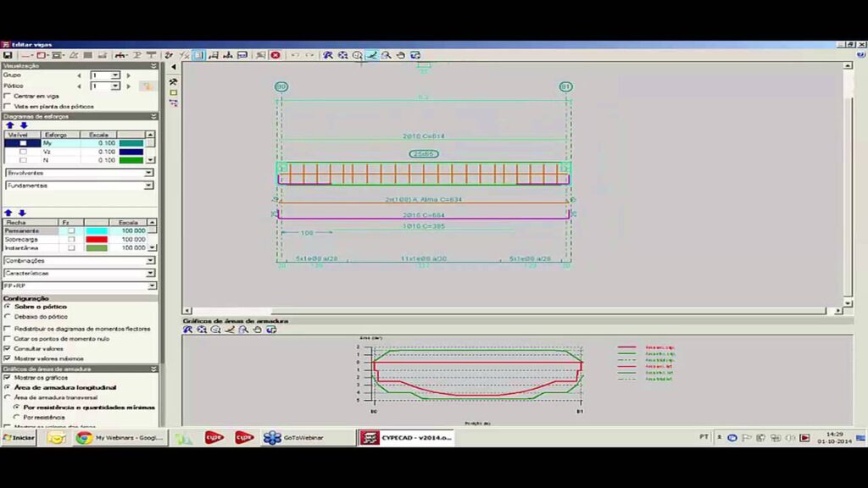Click the undo arrow in the toolbar
868x488 pixels.
pos(295,55)
